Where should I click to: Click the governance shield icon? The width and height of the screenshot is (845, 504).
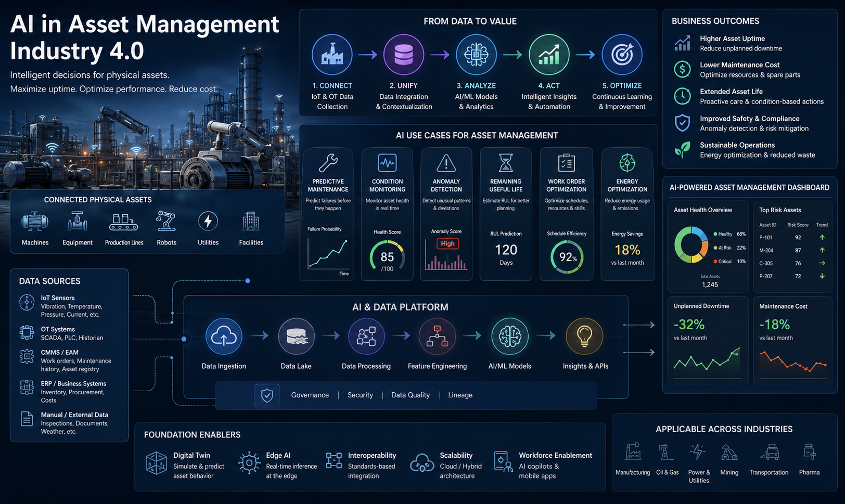tap(267, 395)
